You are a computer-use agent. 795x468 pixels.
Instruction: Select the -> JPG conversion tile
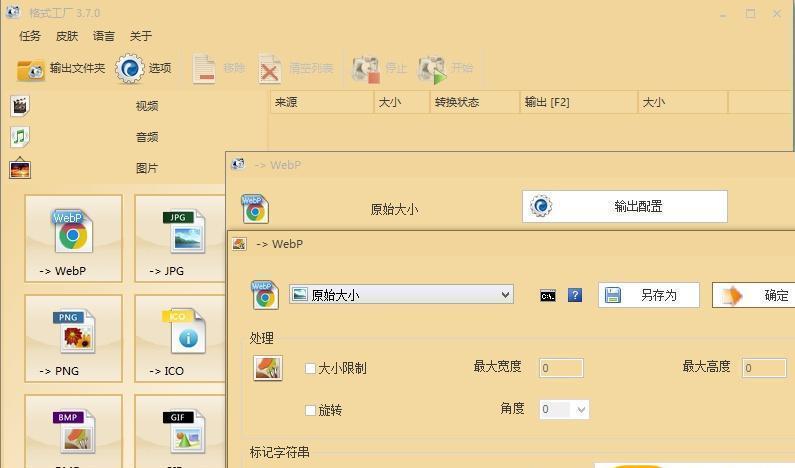click(180, 238)
